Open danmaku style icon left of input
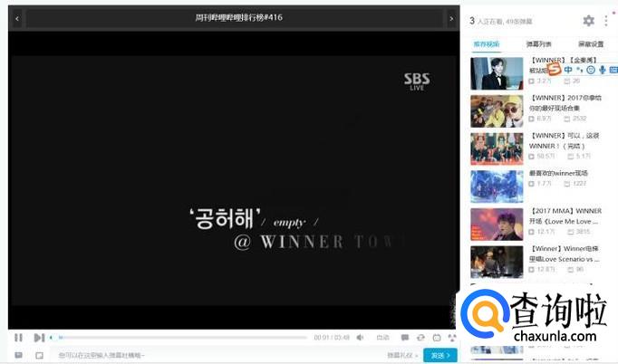This screenshot has width=618, height=364. pos(18,355)
